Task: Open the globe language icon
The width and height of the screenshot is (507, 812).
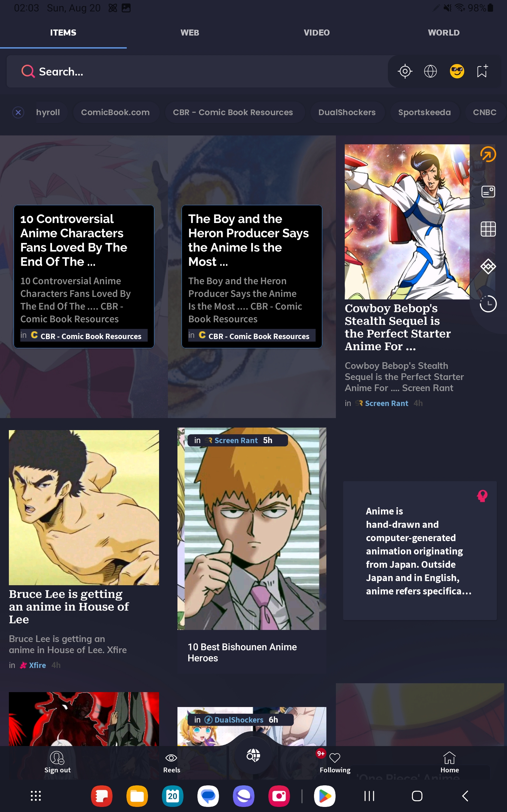Action: 430,71
